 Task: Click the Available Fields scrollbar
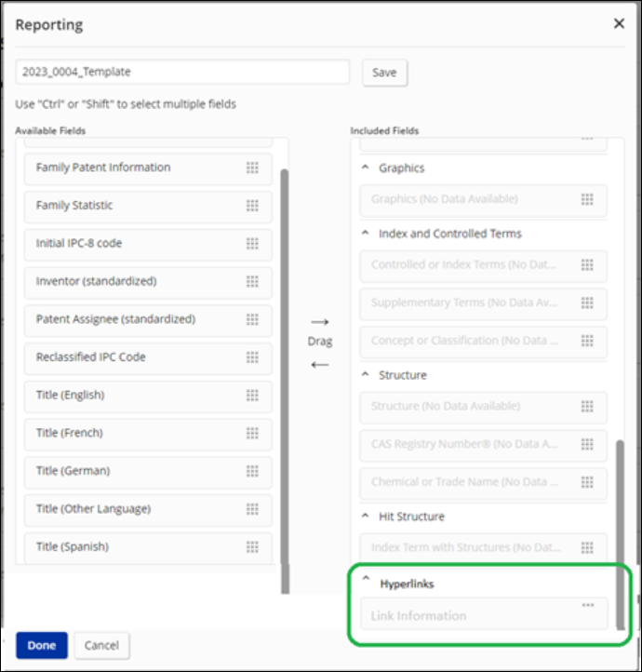coord(284,372)
